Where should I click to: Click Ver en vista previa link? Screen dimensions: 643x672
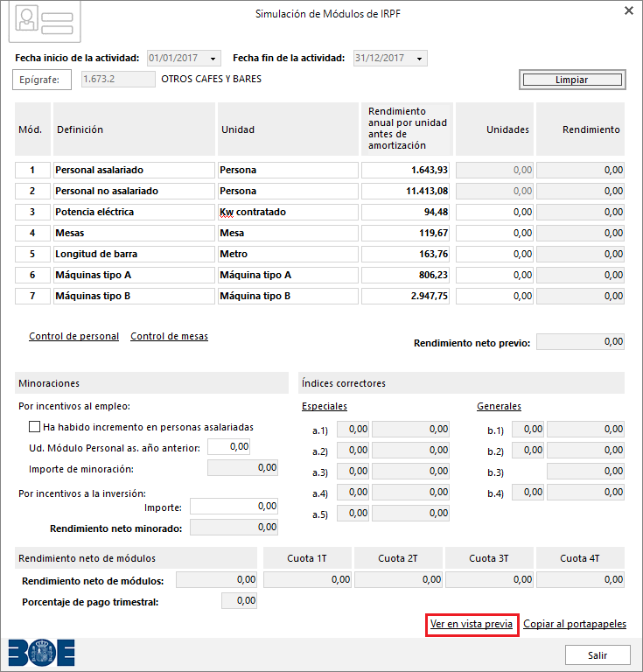point(472,624)
